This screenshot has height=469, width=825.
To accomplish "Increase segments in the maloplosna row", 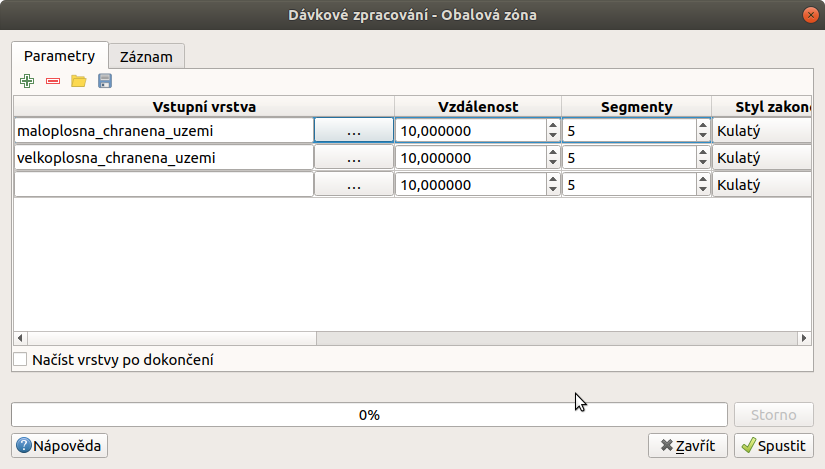I will [x=703, y=125].
